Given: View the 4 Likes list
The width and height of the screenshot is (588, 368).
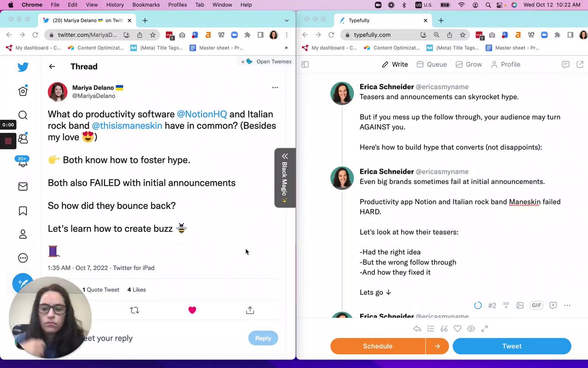Looking at the screenshot, I should pos(136,290).
